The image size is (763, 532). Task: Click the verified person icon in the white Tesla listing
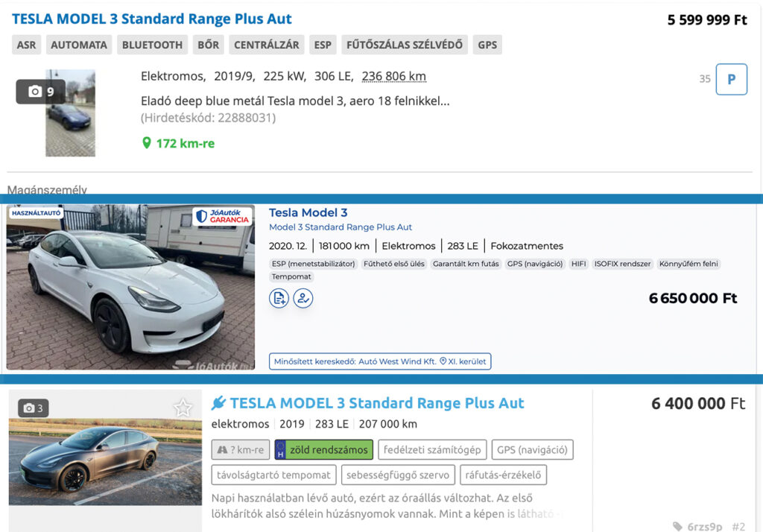coord(303,299)
